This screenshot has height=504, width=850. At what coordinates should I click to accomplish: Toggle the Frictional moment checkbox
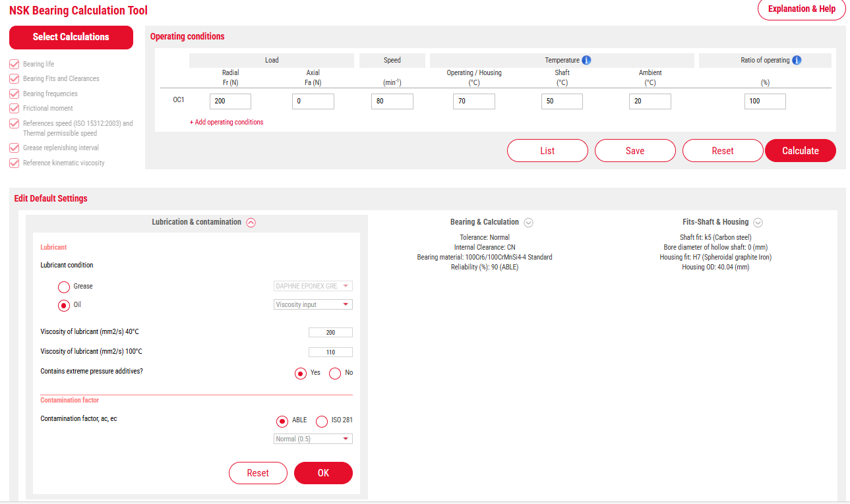(14, 108)
